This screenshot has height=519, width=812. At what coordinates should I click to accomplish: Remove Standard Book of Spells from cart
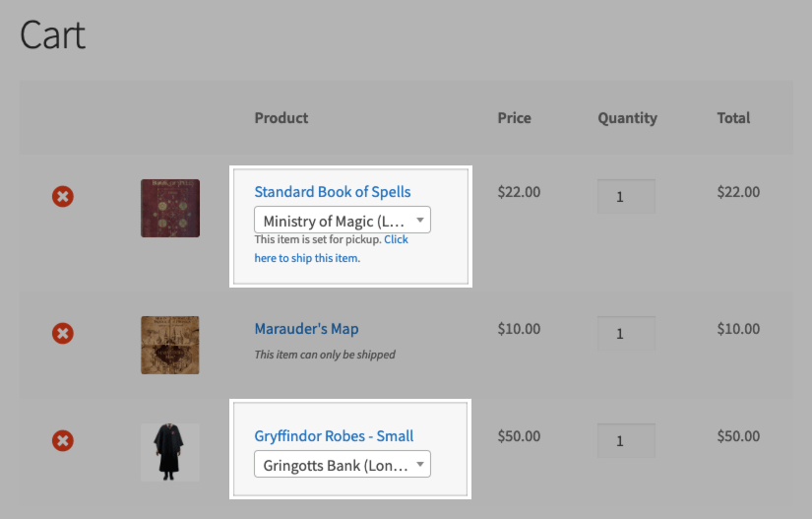point(62,197)
